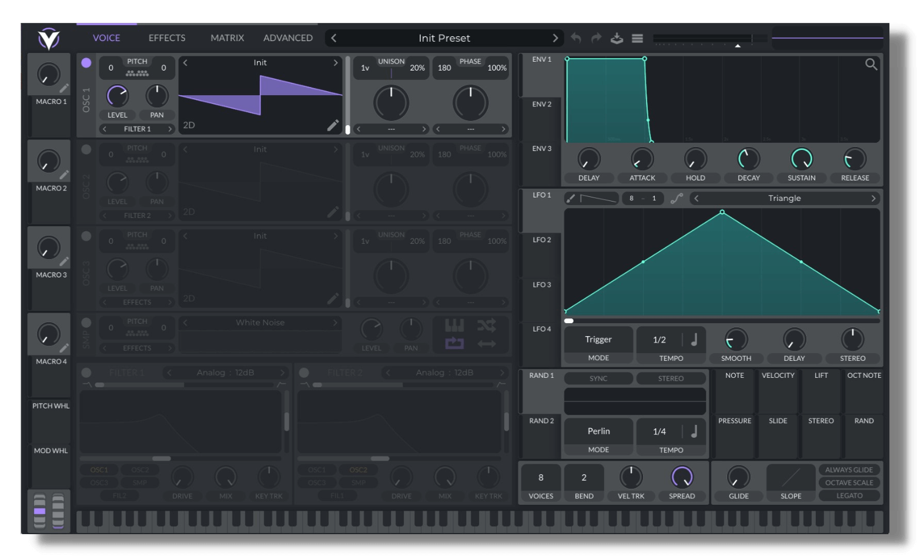This screenshot has height=560, width=924.
Task: Enable the OSC 2 oscillator
Action: (86, 149)
